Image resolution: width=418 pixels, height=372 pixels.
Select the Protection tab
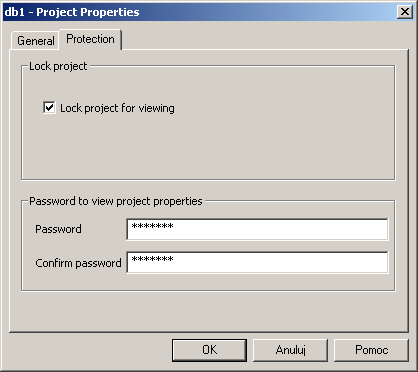(90, 39)
